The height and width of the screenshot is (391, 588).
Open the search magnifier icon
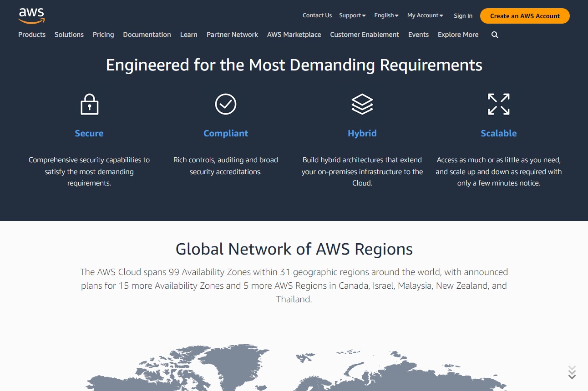(x=495, y=35)
